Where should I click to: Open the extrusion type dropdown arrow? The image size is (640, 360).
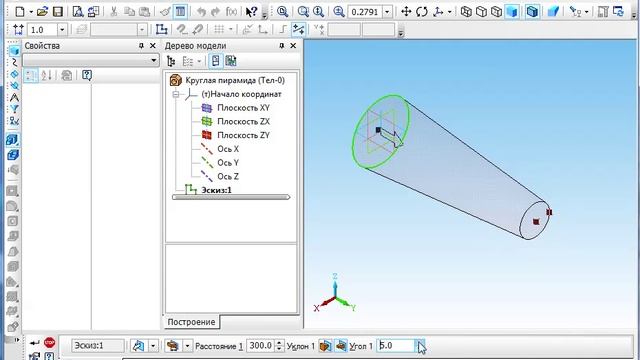click(x=187, y=346)
